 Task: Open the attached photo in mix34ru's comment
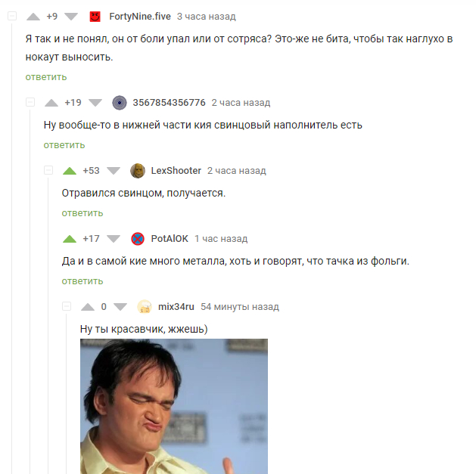[174, 407]
